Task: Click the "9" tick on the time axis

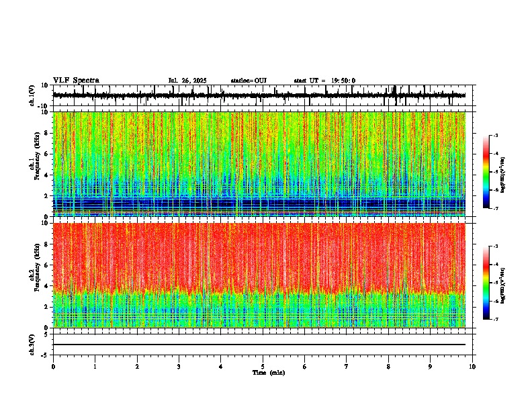Action: point(430,367)
